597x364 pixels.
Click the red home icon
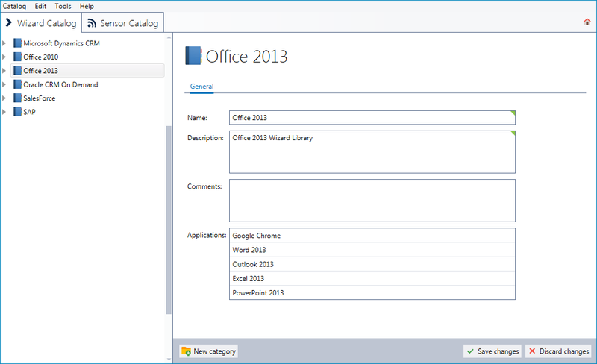587,22
